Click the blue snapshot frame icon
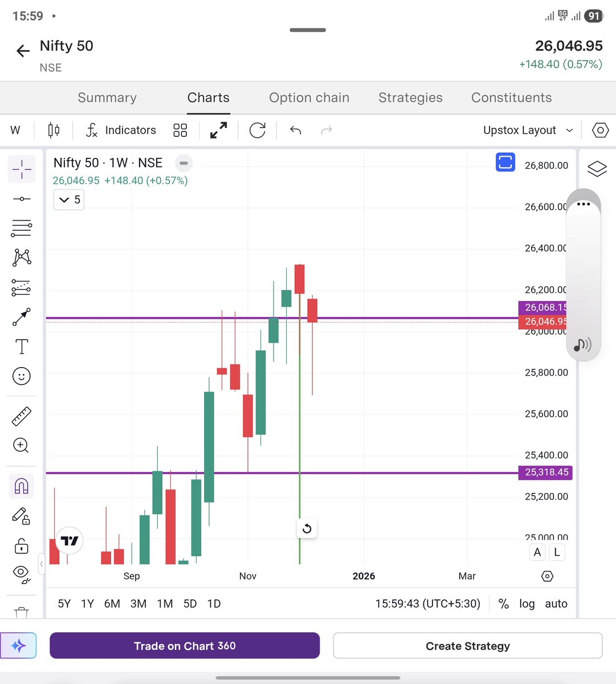616x684 pixels. [x=505, y=162]
